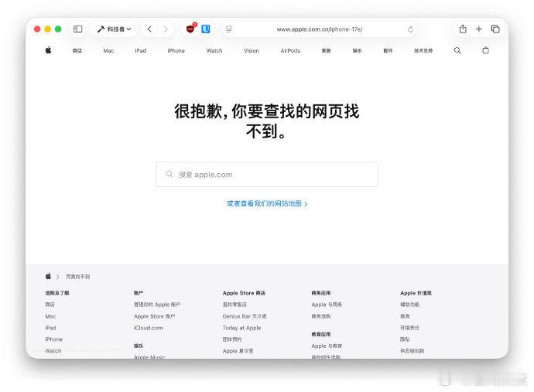Select the www.apple.com.cn address bar

pos(319,29)
